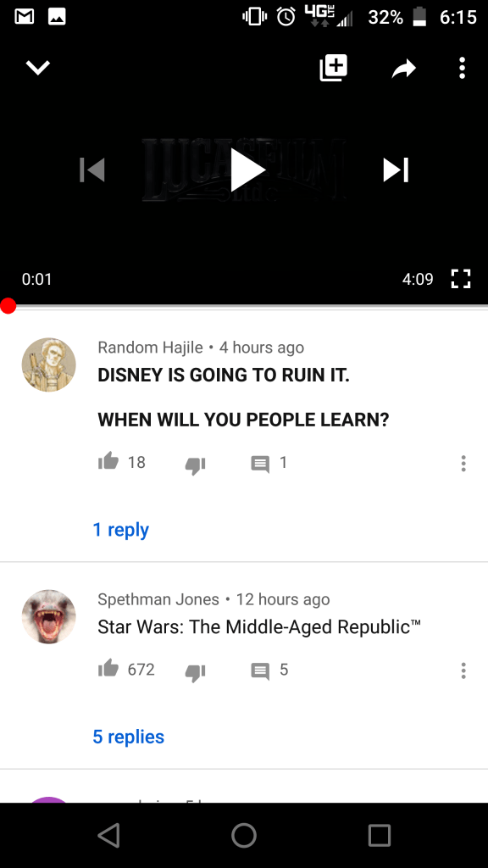Like Spethman Jones's comment
488x868 pixels.
(x=108, y=668)
